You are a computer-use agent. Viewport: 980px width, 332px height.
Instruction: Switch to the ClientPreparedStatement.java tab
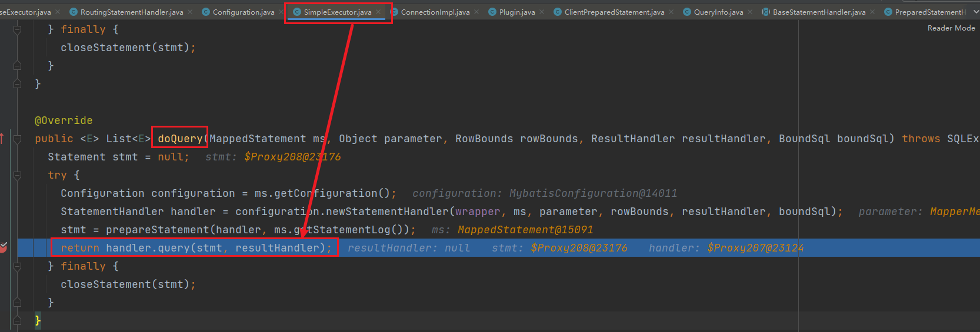[614, 12]
